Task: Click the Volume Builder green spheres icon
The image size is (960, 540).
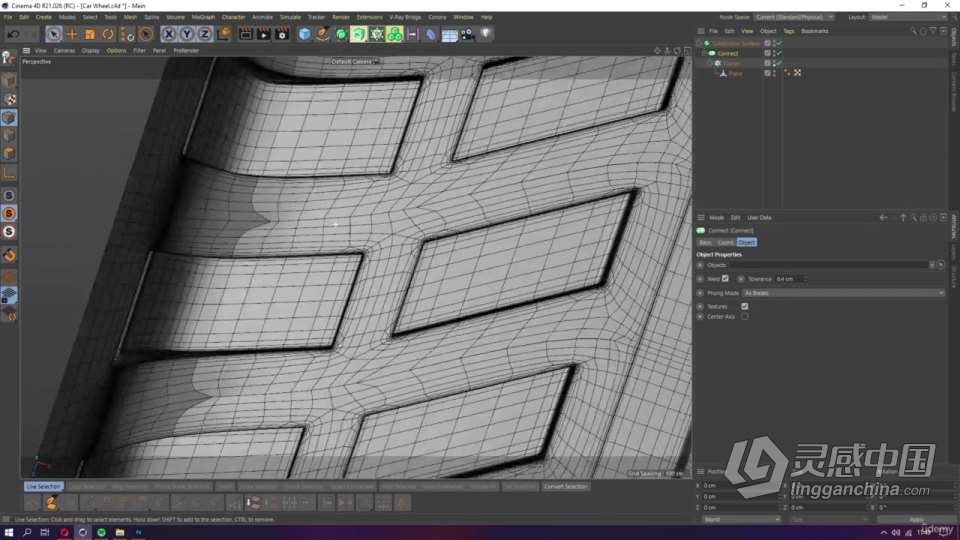Action: 395,34
